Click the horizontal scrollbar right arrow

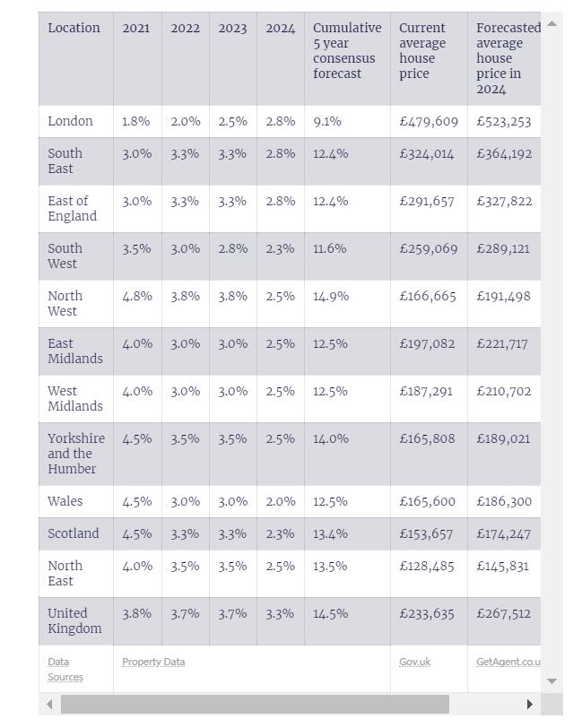[529, 705]
